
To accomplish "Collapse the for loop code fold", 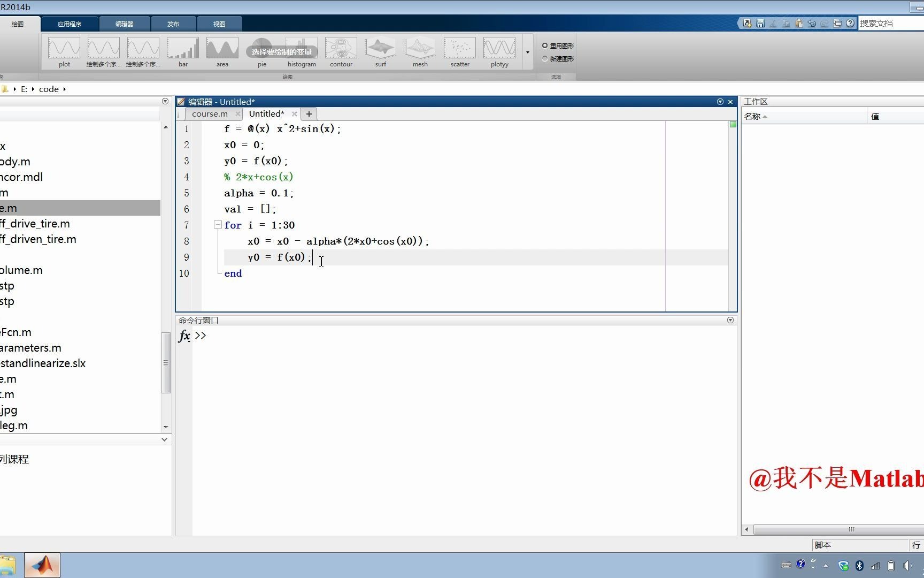I will [x=218, y=225].
